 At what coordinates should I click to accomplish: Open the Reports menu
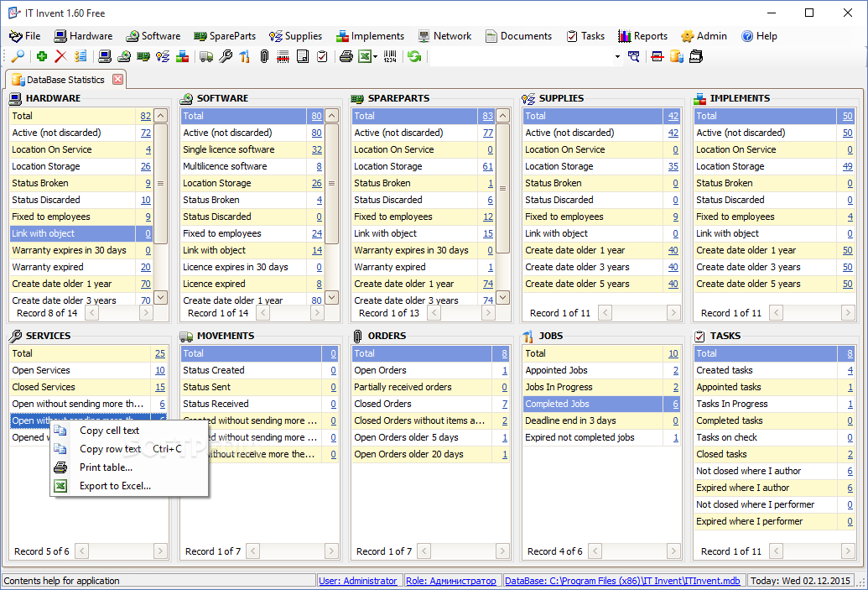tap(642, 36)
